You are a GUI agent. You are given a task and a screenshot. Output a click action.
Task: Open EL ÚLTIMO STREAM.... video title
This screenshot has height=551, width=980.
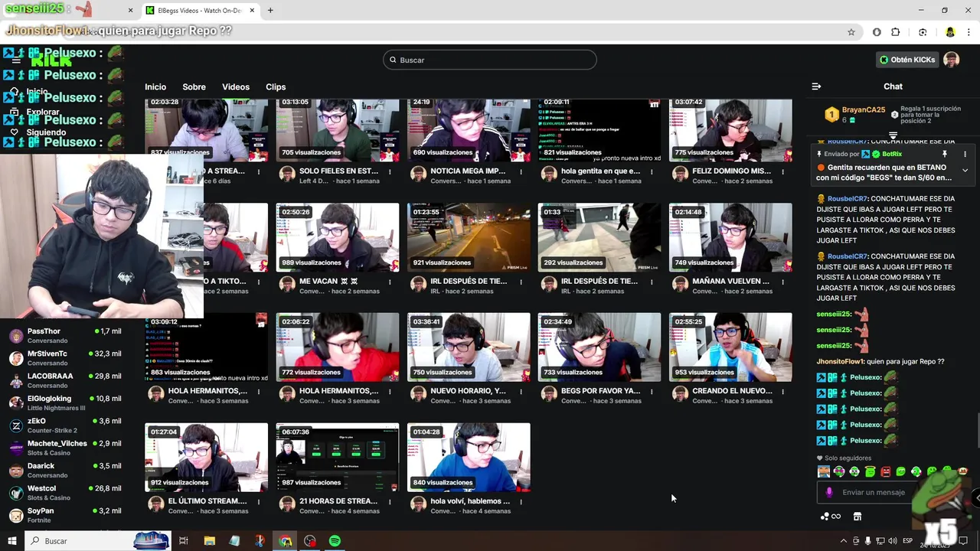point(207,501)
